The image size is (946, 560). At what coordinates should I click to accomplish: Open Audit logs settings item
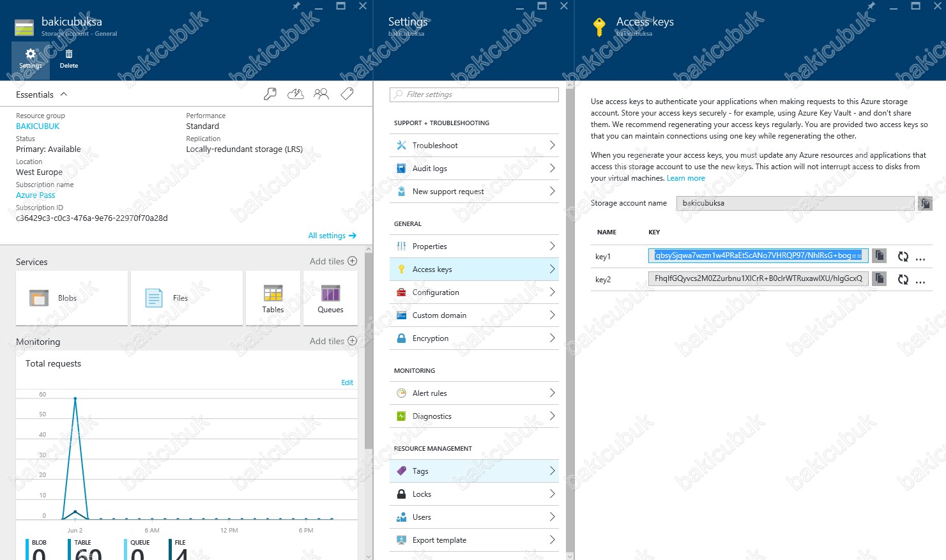click(474, 169)
